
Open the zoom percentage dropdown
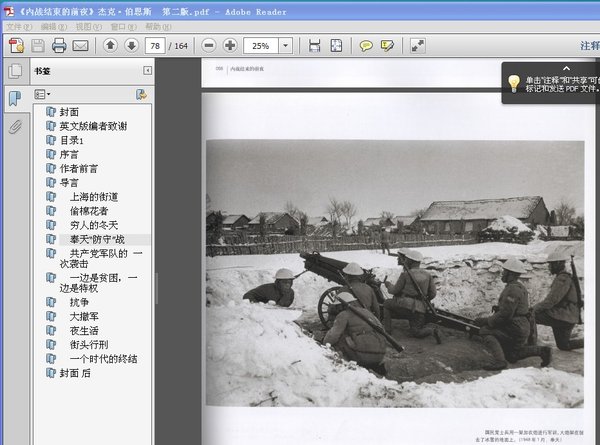coord(286,46)
